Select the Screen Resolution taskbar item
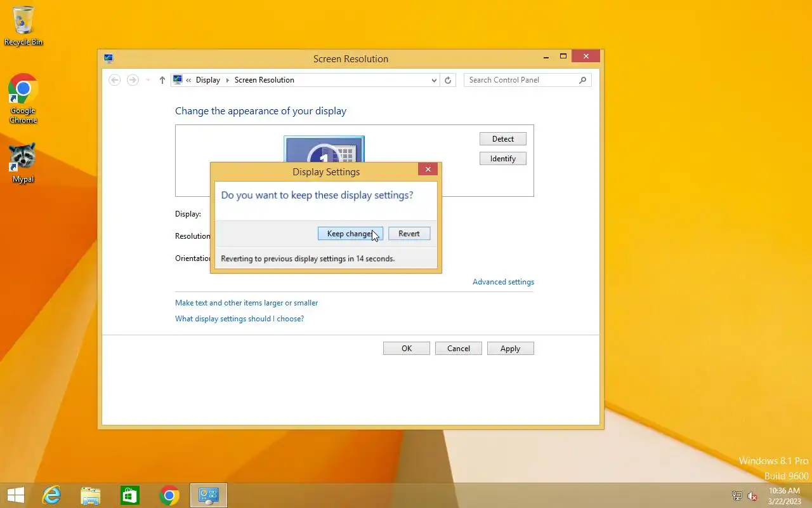 (209, 495)
